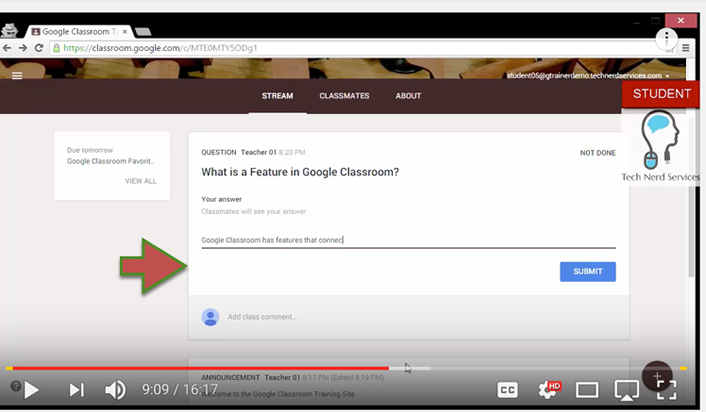Reload the Classroom page

(39, 48)
